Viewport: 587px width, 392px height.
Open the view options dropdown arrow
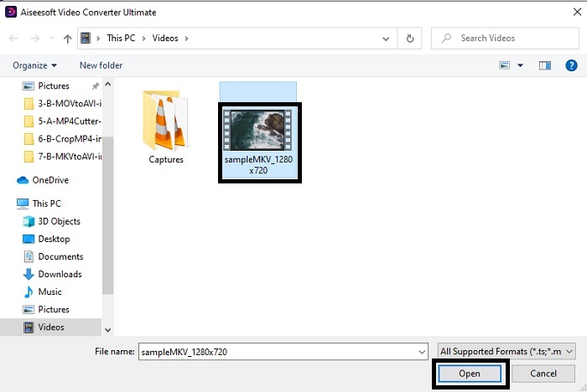(520, 65)
